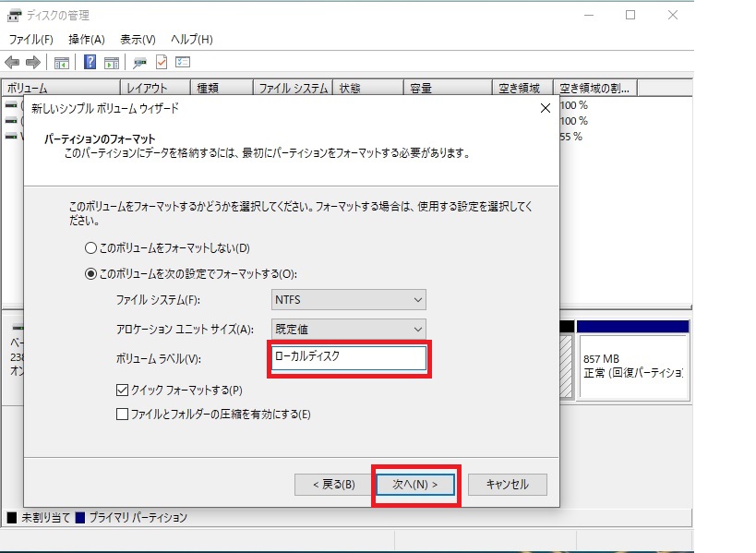Open the Help icon in the toolbar
756x553 pixels.
tap(90, 62)
